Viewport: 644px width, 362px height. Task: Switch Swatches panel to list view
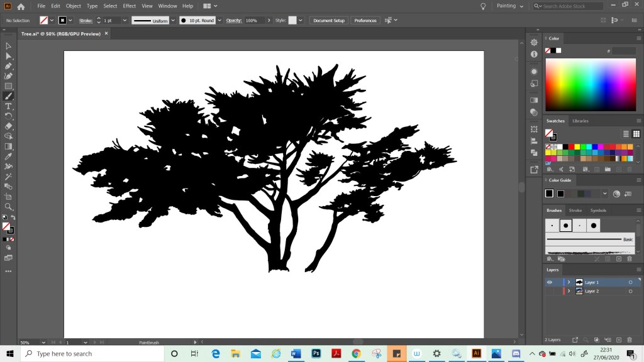click(626, 133)
